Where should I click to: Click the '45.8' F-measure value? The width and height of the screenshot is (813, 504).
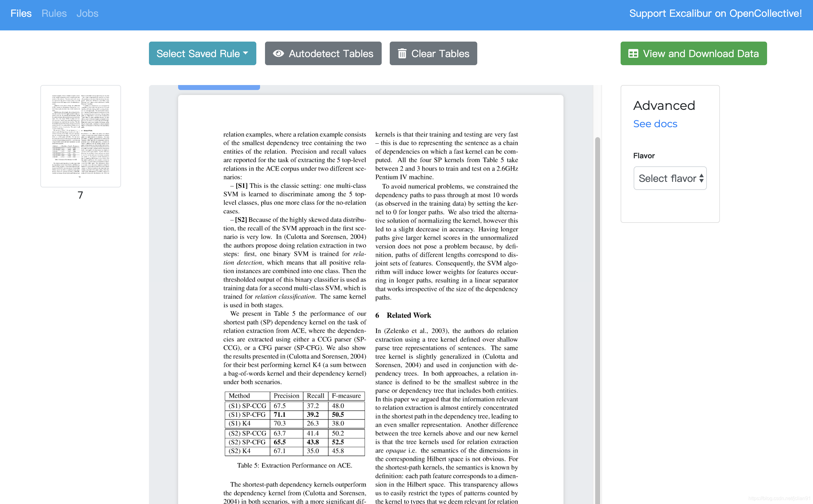(338, 451)
